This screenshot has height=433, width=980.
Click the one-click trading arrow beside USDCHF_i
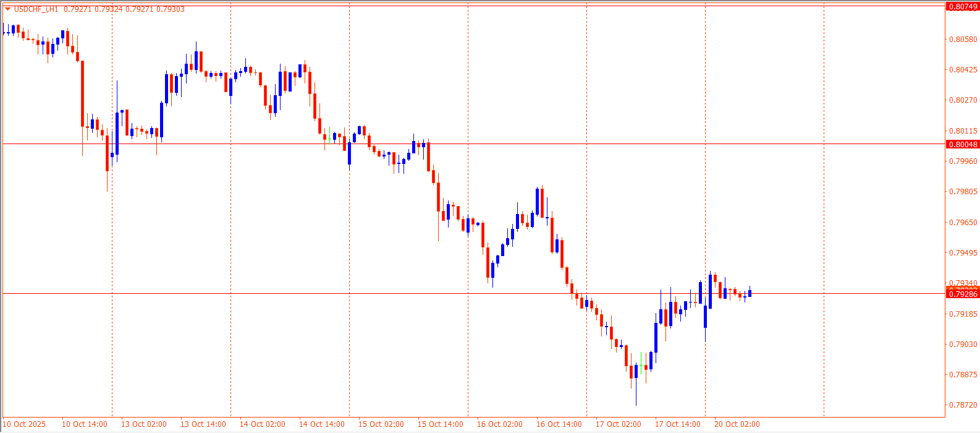(7, 9)
